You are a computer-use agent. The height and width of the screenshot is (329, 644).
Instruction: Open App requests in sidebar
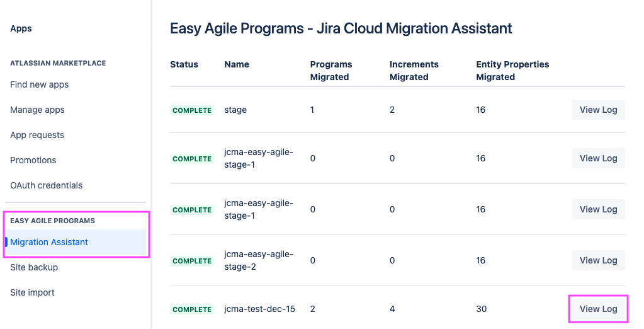click(x=37, y=135)
